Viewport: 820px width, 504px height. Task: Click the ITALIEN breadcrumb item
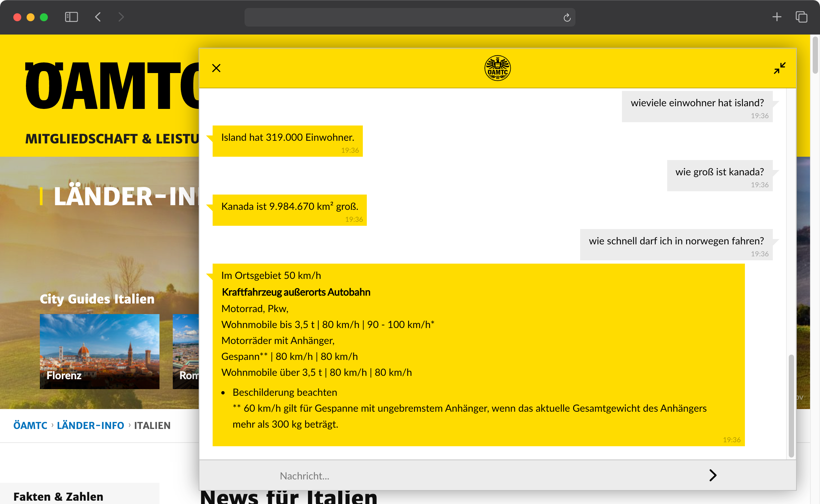coord(152,425)
